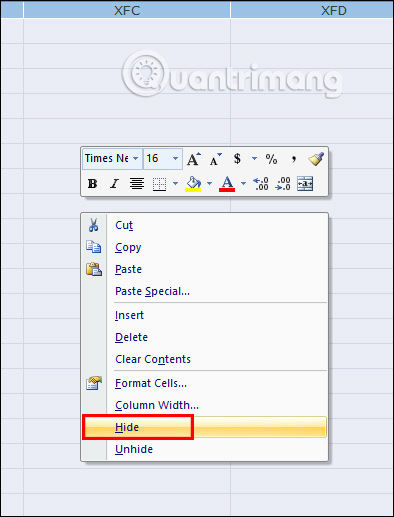
Task: Click the Format Cells icon
Action: coord(94,383)
